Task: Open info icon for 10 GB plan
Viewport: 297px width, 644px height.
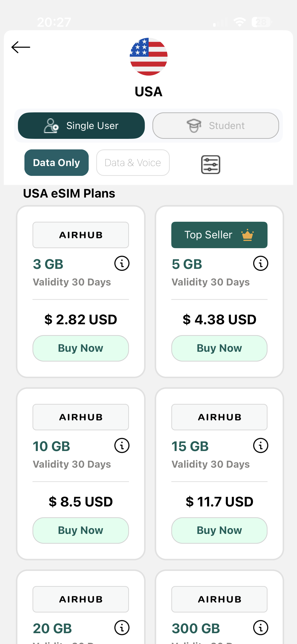Action: pos(122,446)
